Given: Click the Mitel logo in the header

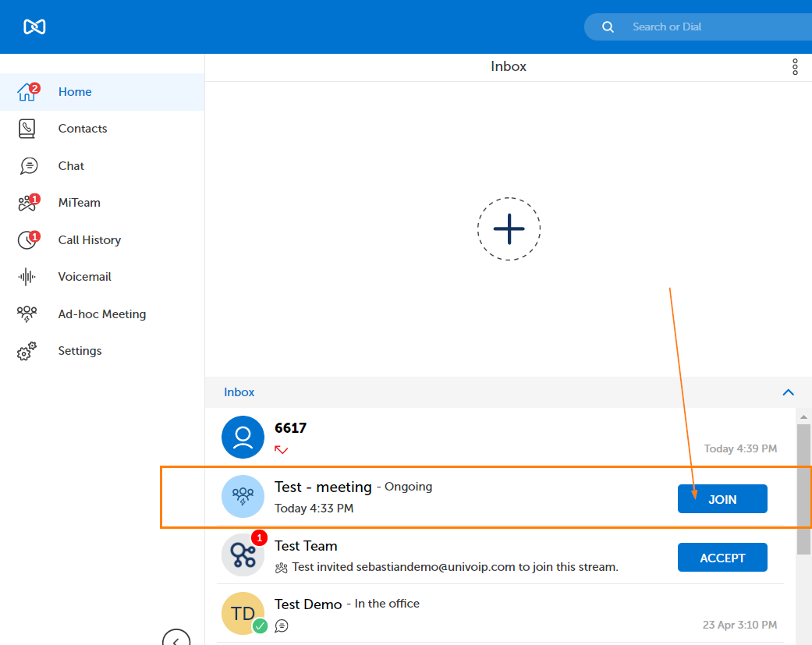Looking at the screenshot, I should tap(34, 27).
